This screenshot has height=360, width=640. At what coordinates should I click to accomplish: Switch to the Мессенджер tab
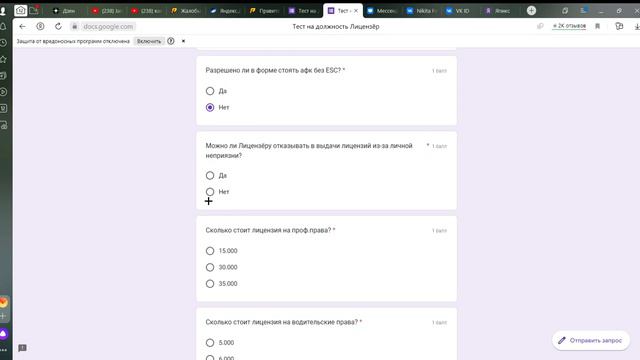tap(382, 11)
